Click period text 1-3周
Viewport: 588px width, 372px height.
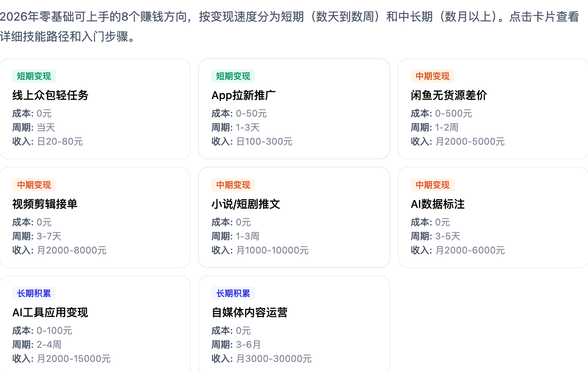248,236
